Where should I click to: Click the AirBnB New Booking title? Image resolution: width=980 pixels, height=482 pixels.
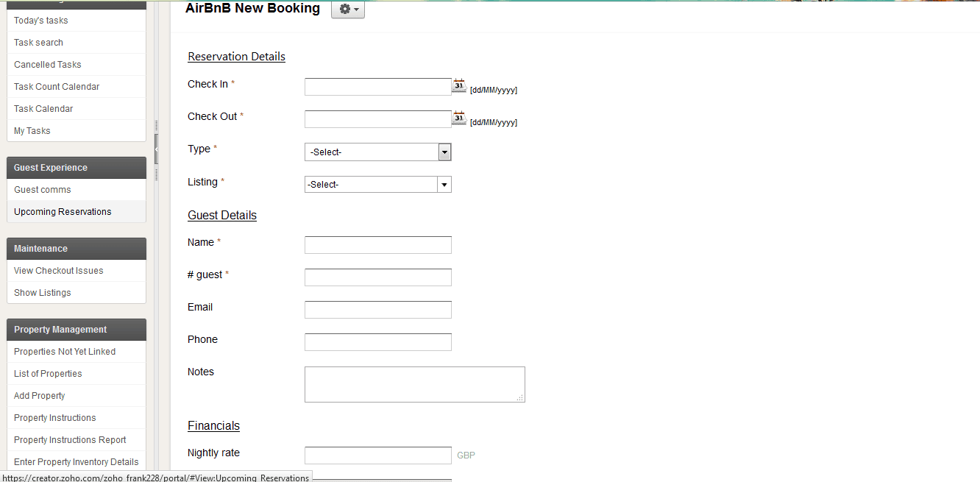click(x=252, y=9)
